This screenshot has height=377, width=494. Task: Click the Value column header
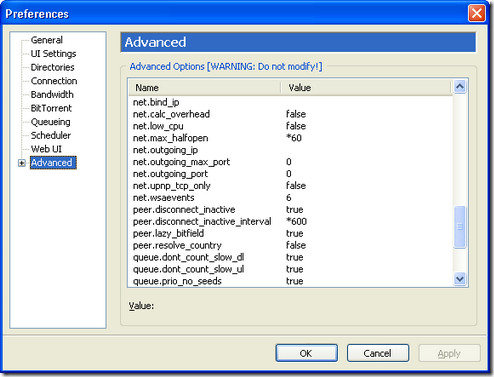coord(366,88)
